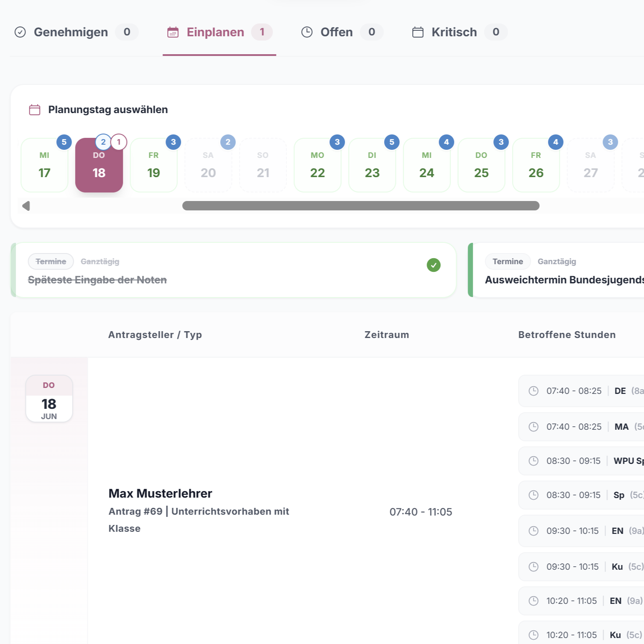Select Monday 22 as planning day
The width and height of the screenshot is (644, 644).
(x=318, y=165)
